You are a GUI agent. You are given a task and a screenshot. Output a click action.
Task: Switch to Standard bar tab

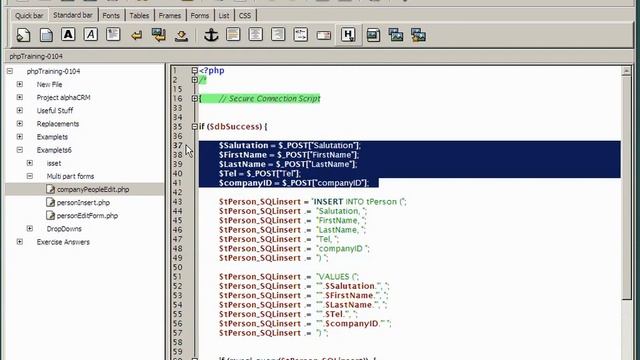(73, 15)
